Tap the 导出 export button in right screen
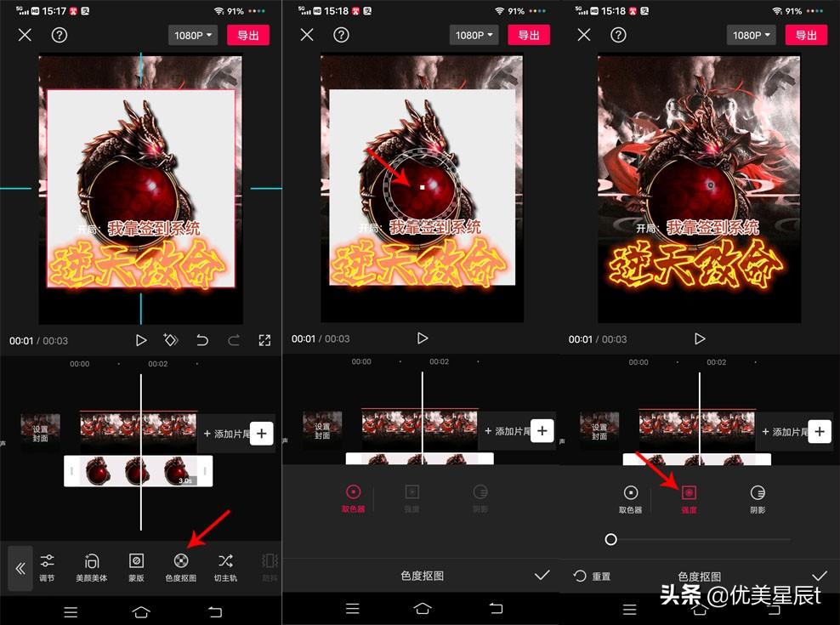 pos(806,35)
